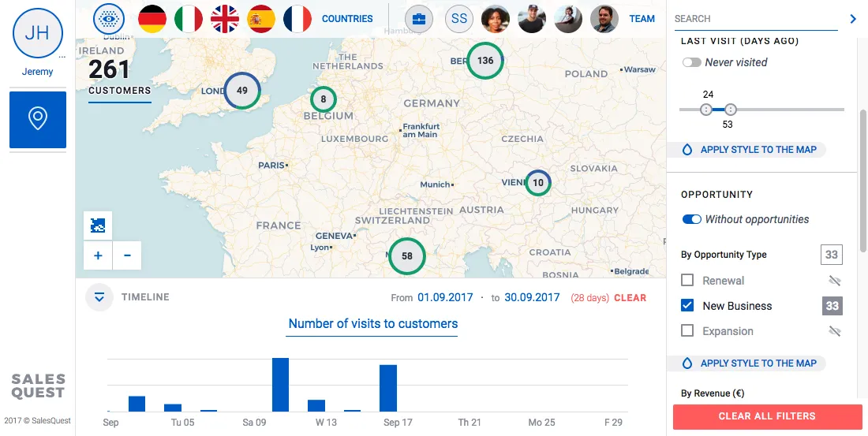Choose the French flag country filter
Viewport: 868px width, 436px height.
pyautogui.click(x=297, y=18)
